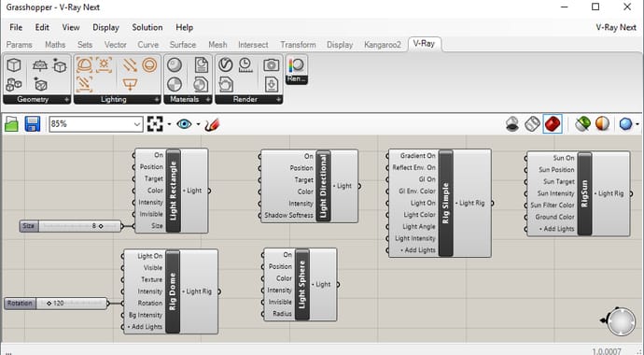Viewport: 644px width, 355px height.
Task: Toggle the eye named views icon
Action: (184, 123)
